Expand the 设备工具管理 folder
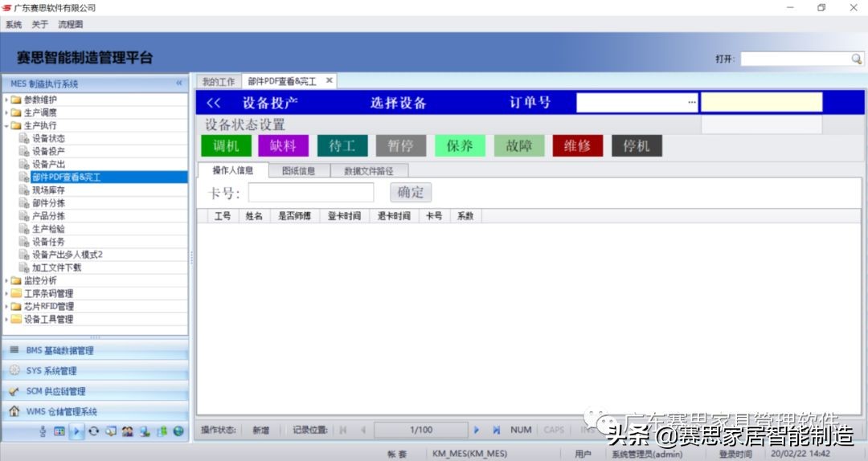This screenshot has width=868, height=461. (6, 320)
